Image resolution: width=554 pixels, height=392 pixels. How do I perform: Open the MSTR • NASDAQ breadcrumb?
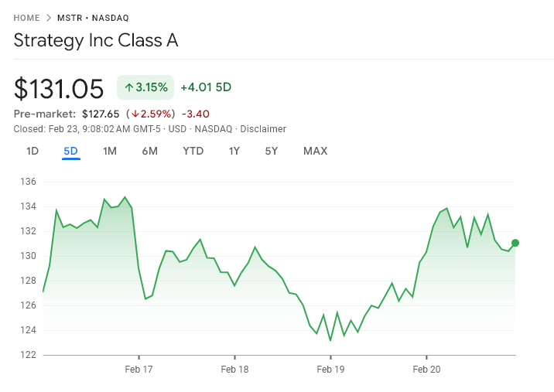tap(93, 18)
